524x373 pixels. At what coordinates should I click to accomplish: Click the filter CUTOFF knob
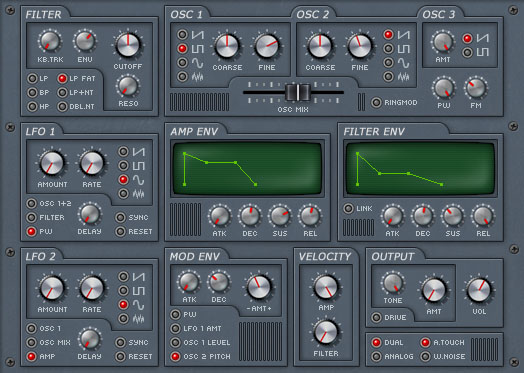click(x=128, y=45)
